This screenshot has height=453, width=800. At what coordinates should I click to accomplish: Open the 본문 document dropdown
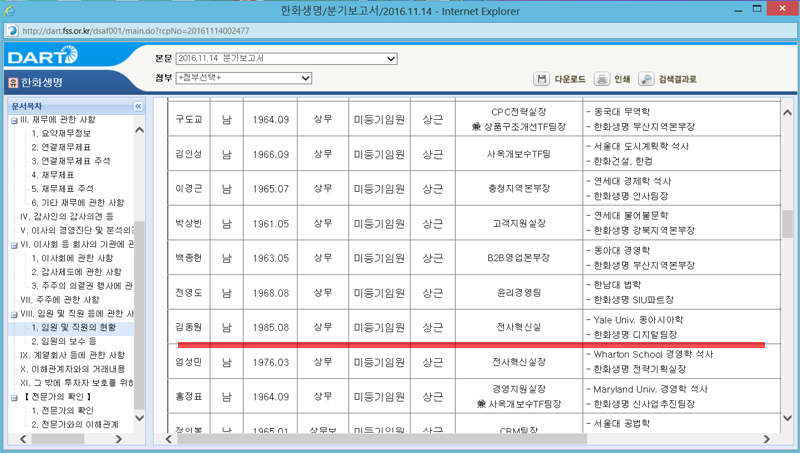[x=286, y=58]
